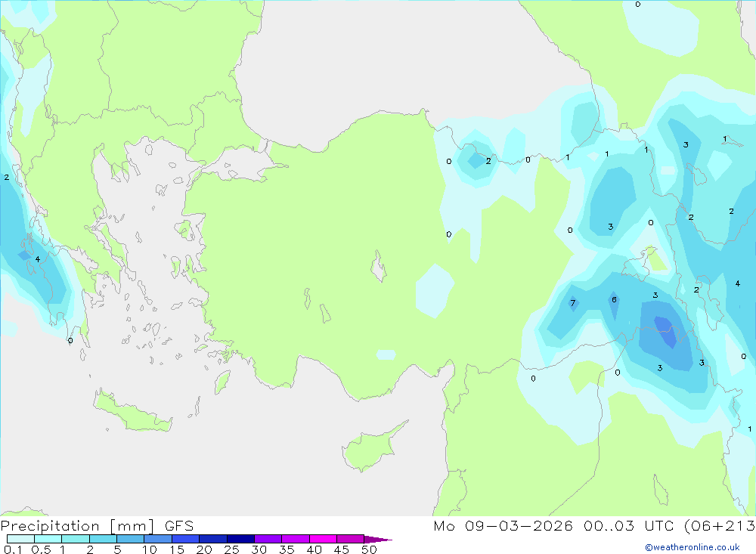Click the precipitation value 7 on the map
The height and width of the screenshot is (554, 756).
tap(572, 304)
